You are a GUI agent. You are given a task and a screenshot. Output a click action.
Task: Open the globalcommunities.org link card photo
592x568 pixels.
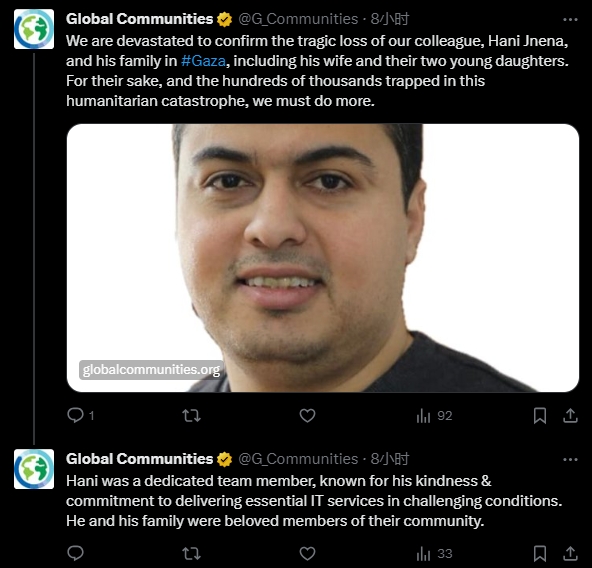pyautogui.click(x=323, y=258)
